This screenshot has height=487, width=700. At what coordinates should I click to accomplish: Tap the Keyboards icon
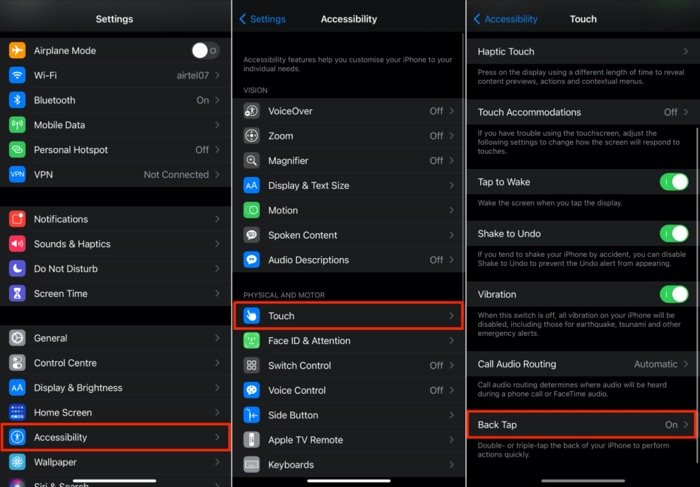251,465
